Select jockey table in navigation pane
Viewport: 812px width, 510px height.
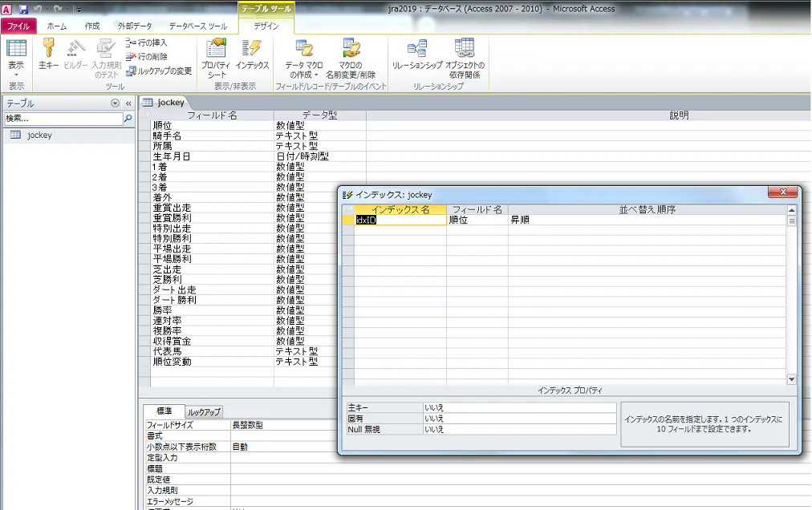click(x=69, y=136)
